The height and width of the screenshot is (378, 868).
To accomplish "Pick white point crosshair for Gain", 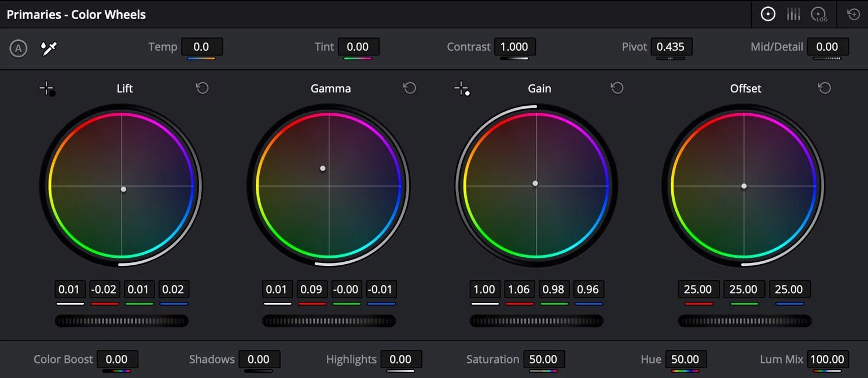I will pyautogui.click(x=462, y=88).
